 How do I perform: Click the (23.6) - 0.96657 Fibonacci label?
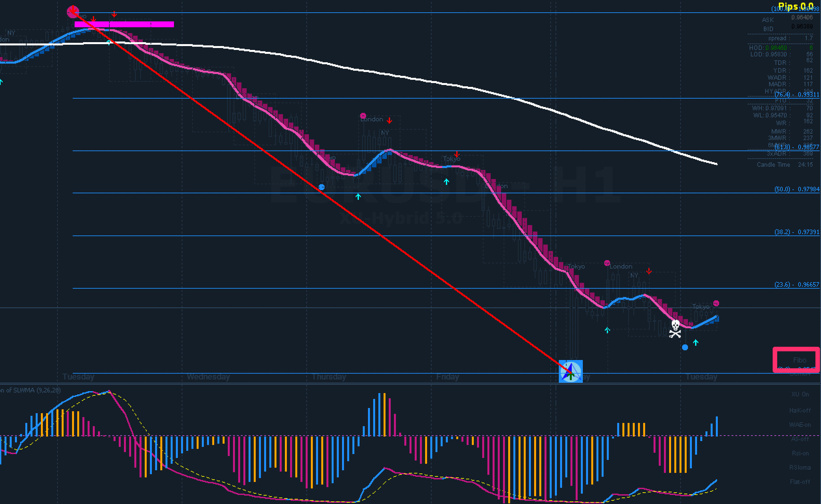[x=797, y=284]
